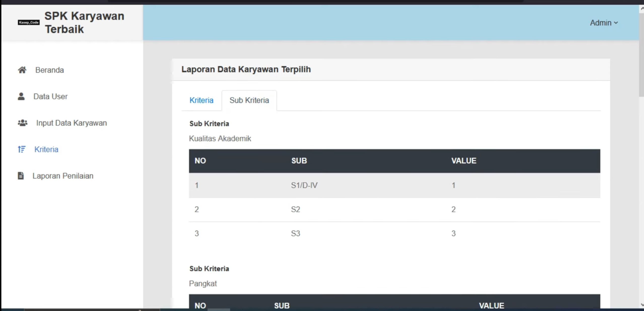Switch to the Kriteria tab
The height and width of the screenshot is (311, 644).
click(201, 100)
